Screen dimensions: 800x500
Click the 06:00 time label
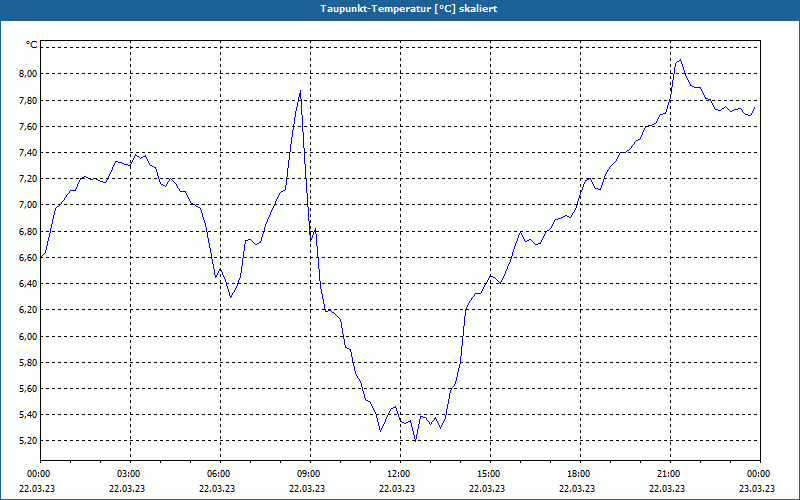(x=220, y=474)
